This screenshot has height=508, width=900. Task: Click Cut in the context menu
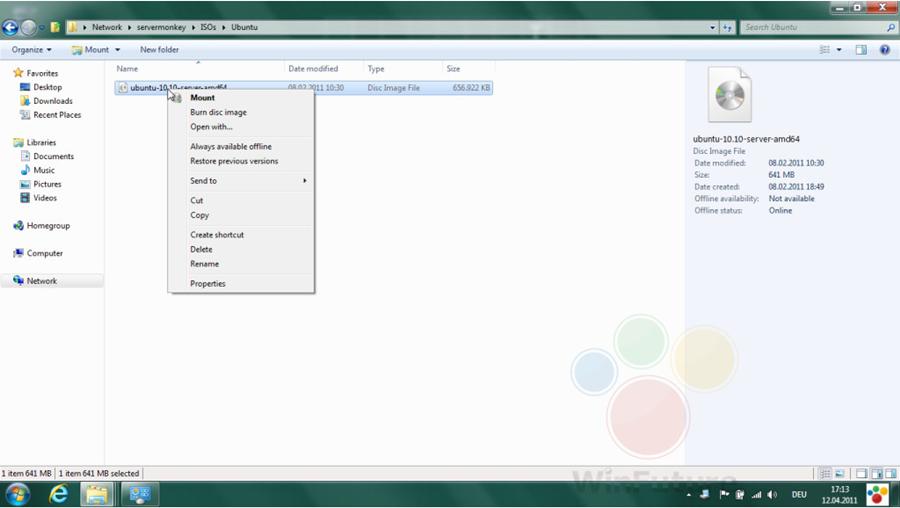pyautogui.click(x=196, y=200)
